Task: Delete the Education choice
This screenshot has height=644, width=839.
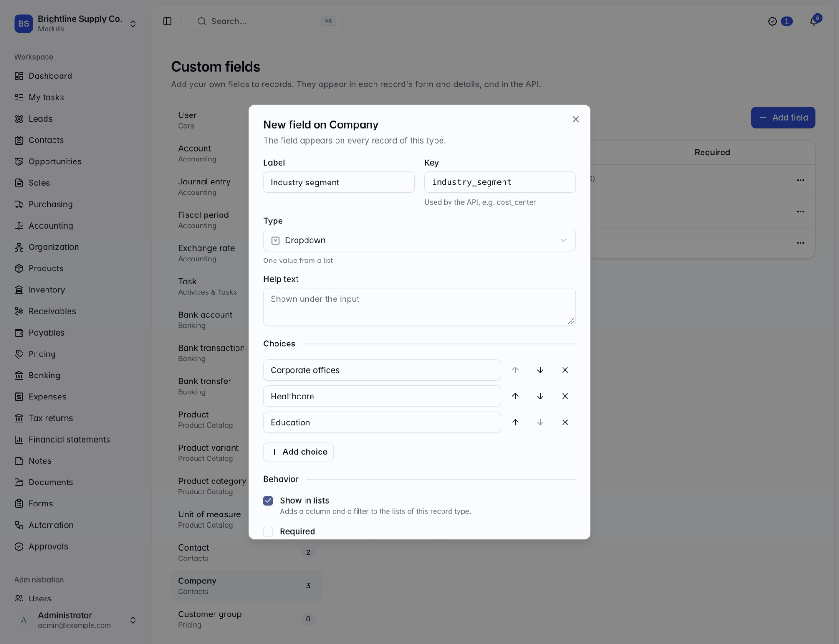Action: tap(565, 422)
